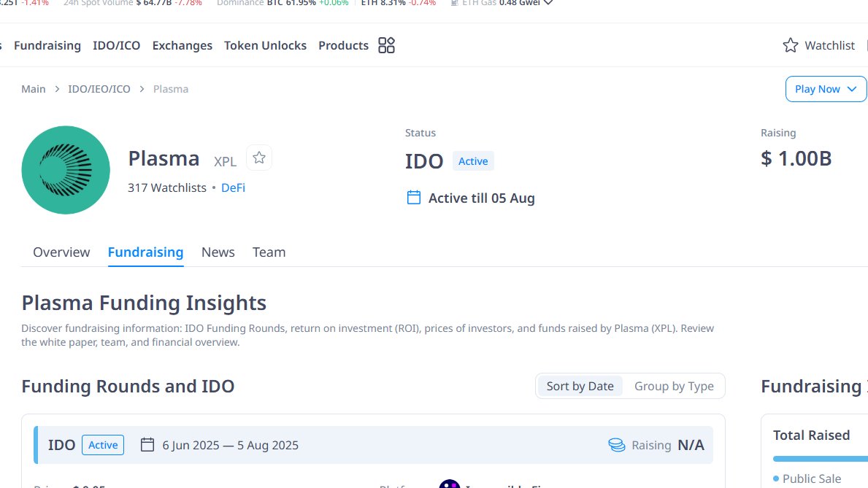Go to Main in the breadcrumb
Screen dimensions: 868x488
click(33, 89)
